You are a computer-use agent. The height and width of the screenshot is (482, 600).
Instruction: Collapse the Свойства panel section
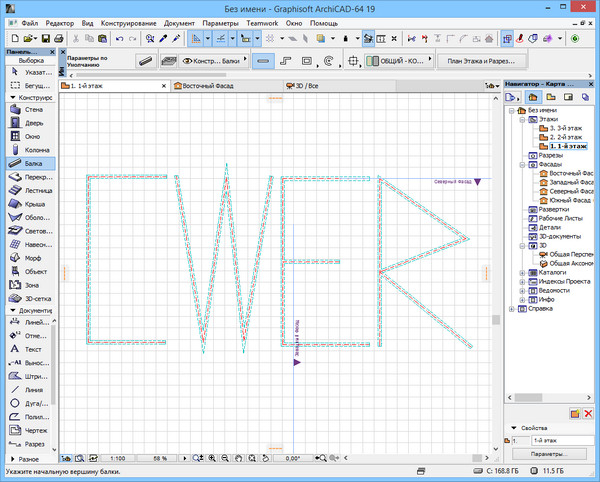513,428
